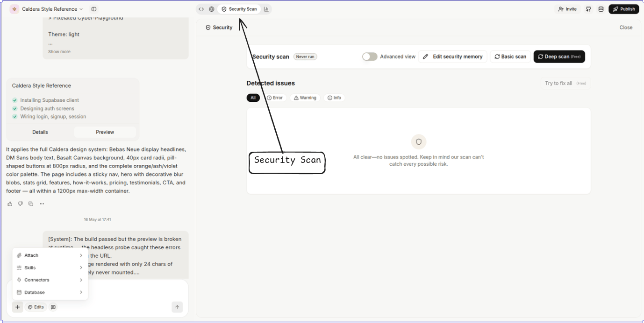
Task: Click the 'Detected issues' heading
Action: [x=271, y=83]
